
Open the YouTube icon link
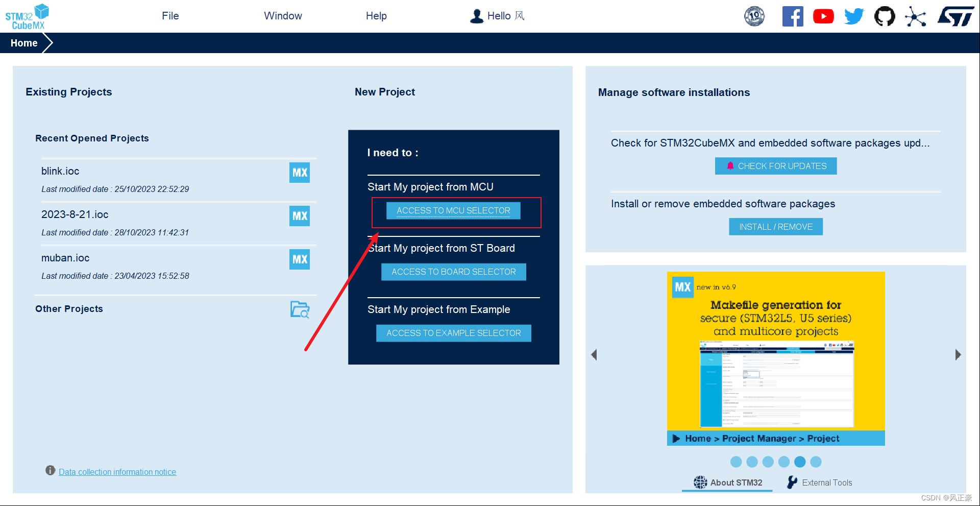coord(823,16)
